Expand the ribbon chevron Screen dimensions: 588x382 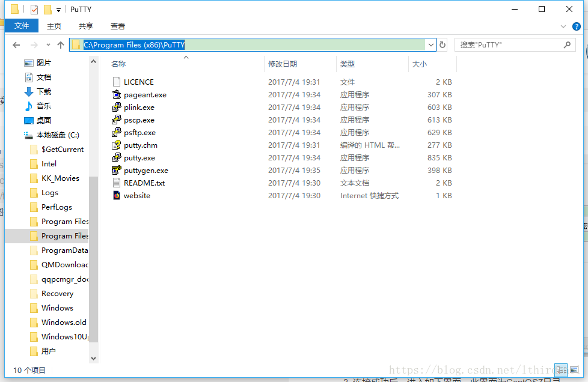563,26
